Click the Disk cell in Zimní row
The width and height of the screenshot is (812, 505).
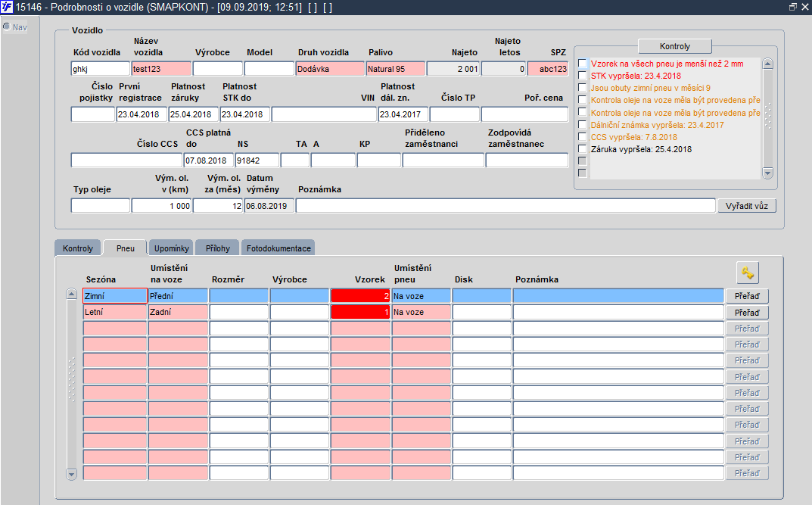point(481,296)
